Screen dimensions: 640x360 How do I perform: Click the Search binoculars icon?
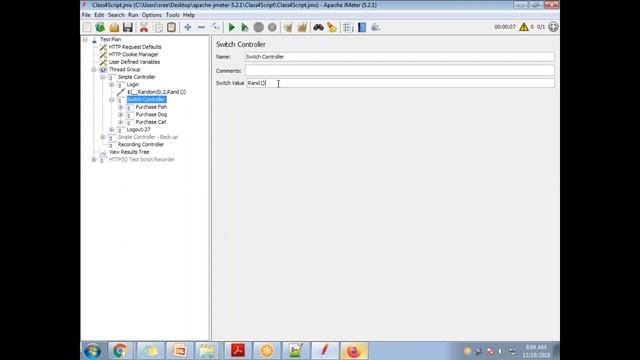[x=318, y=27]
